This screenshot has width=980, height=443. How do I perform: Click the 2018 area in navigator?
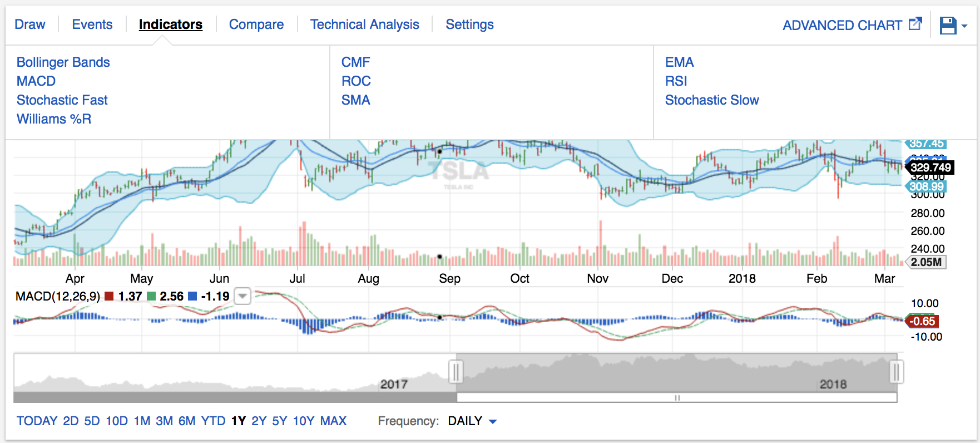[x=833, y=384]
